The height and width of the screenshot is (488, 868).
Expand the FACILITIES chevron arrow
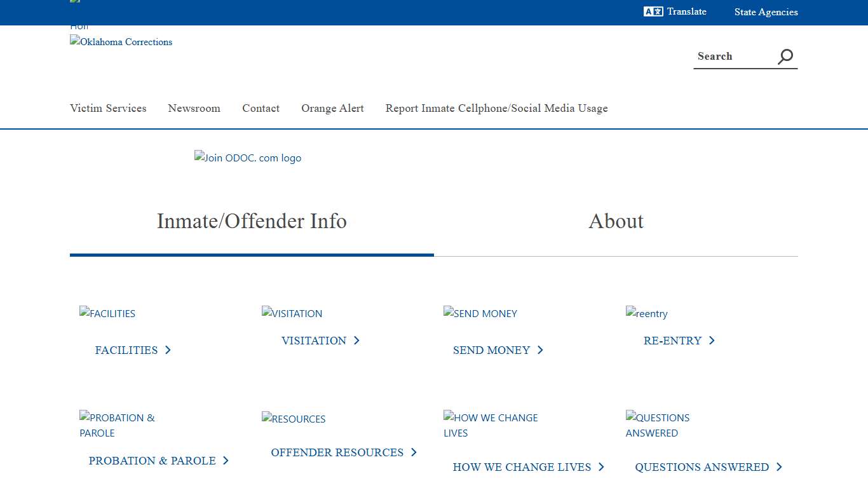168,349
